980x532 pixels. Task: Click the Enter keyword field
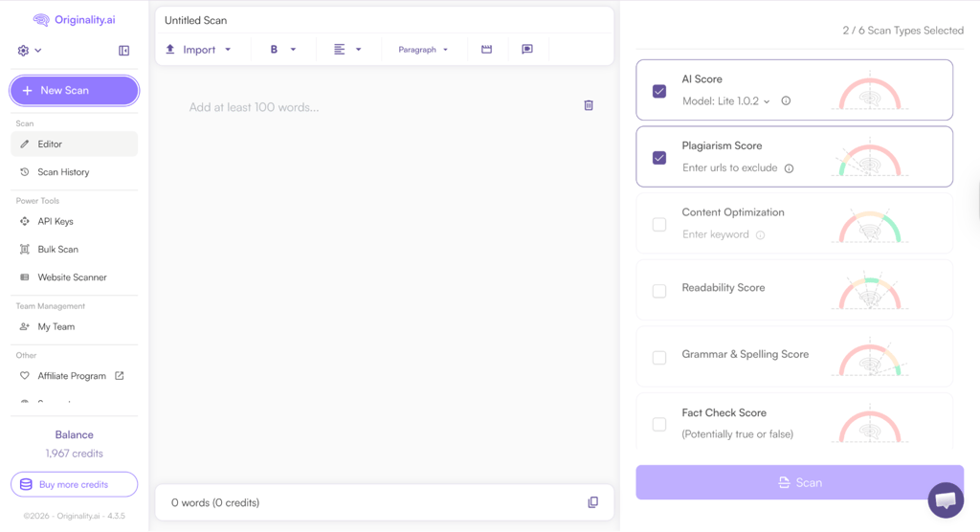point(716,234)
